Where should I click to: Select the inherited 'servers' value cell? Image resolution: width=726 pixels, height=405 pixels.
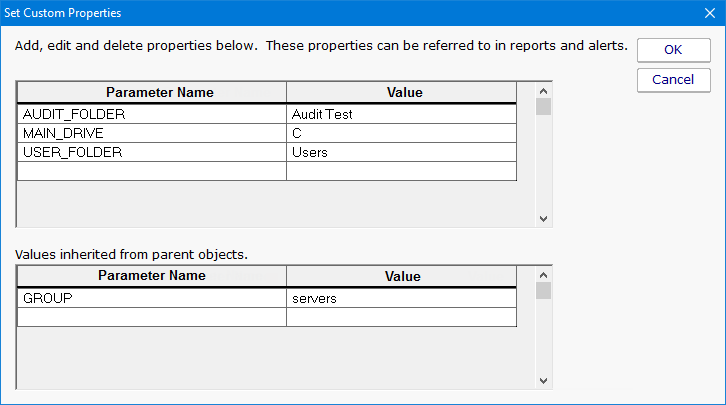402,298
